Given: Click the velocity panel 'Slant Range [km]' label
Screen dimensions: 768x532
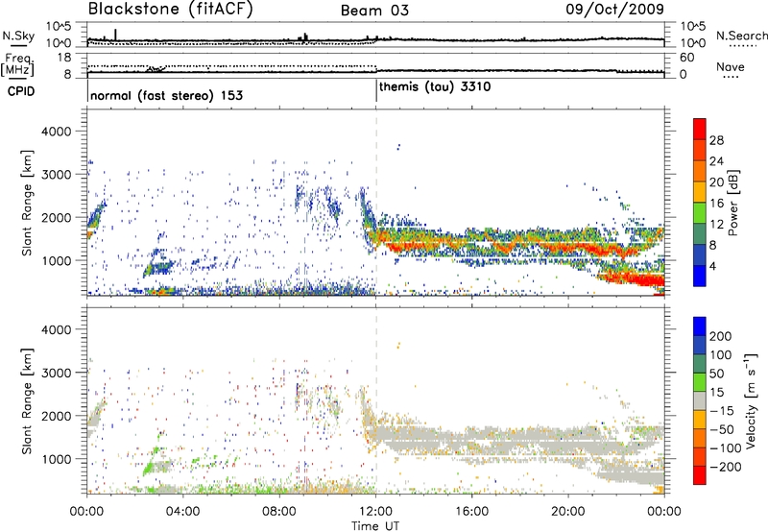Looking at the screenshot, I should tap(27, 401).
